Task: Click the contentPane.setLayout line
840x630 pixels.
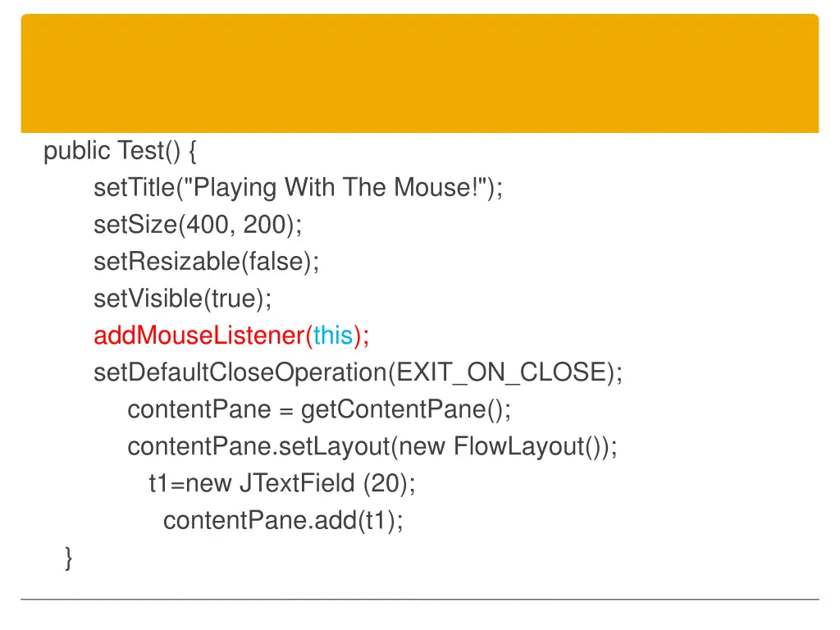Action: click(372, 447)
